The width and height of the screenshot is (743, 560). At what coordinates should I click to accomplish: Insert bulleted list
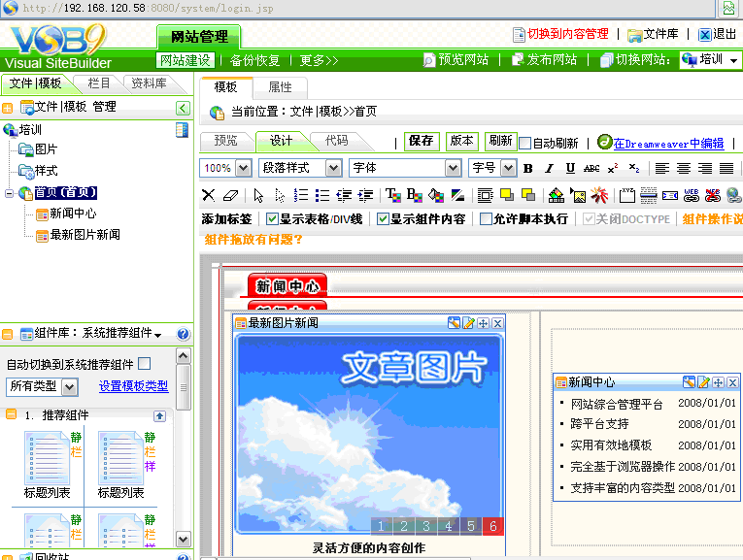[322, 195]
